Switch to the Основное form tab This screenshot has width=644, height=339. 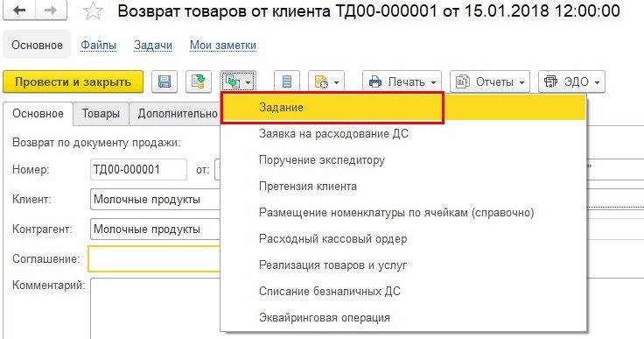[38, 113]
